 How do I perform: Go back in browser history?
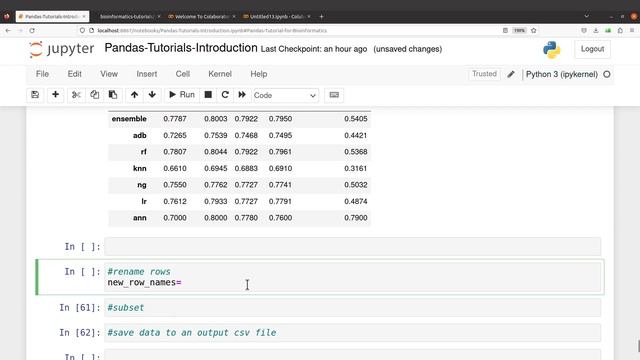point(8,31)
